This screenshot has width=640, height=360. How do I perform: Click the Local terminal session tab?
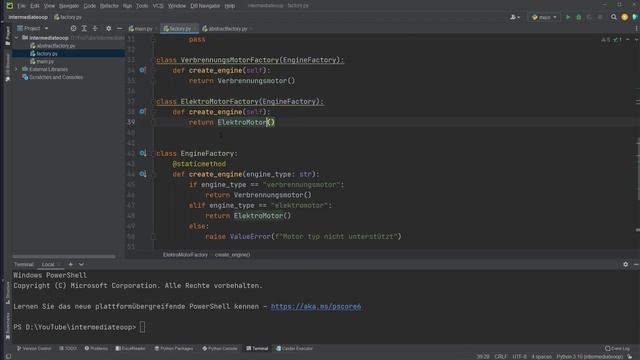[x=48, y=264]
